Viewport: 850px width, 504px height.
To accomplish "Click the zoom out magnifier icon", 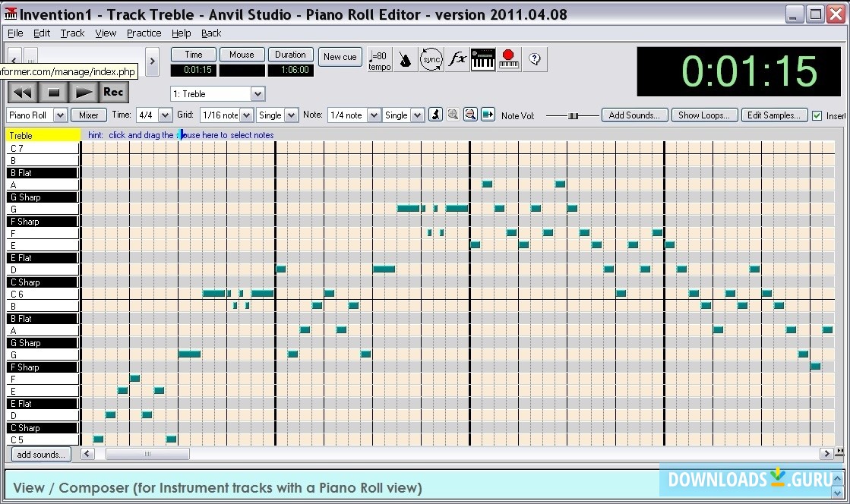I will pyautogui.click(x=470, y=115).
